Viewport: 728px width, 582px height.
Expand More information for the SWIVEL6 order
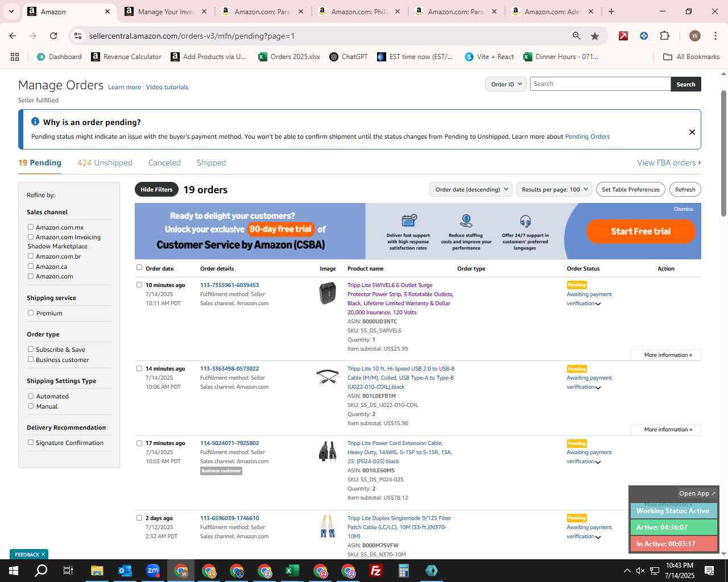tap(665, 355)
